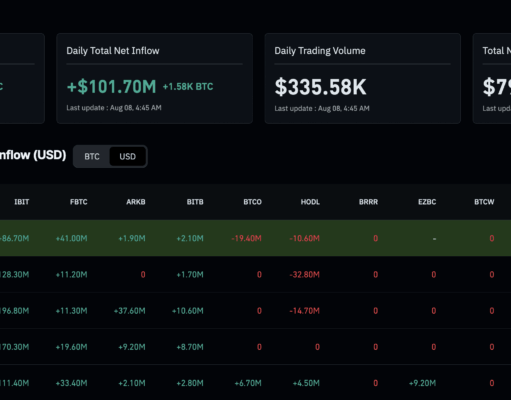
Task: Click the HODL column header
Action: coord(310,202)
